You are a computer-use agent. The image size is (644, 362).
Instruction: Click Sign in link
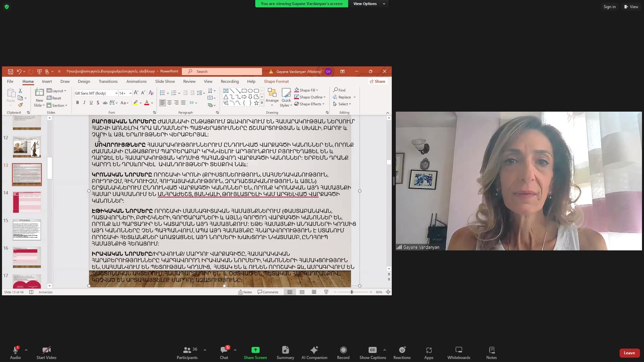pyautogui.click(x=609, y=7)
